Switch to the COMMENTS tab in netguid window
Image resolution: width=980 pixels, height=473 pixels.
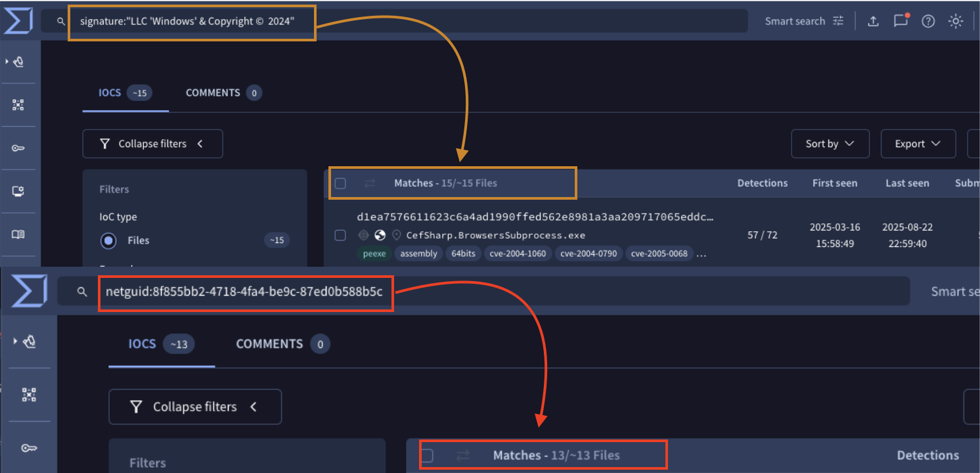pyautogui.click(x=282, y=344)
